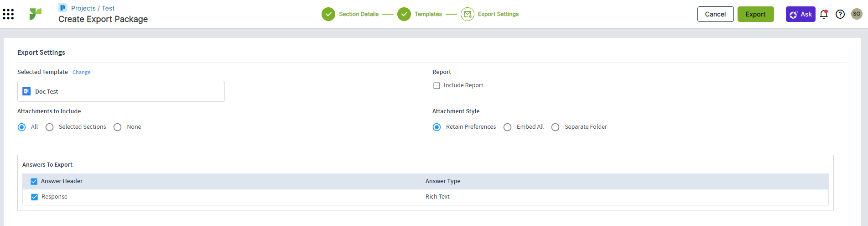Choose None for attachments to include

[118, 127]
